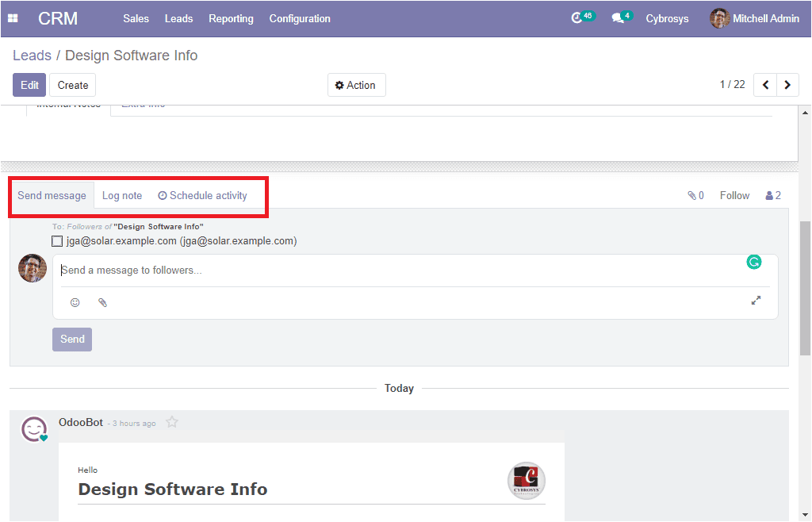812x522 pixels.
Task: Select the Send message tab
Action: 52,195
